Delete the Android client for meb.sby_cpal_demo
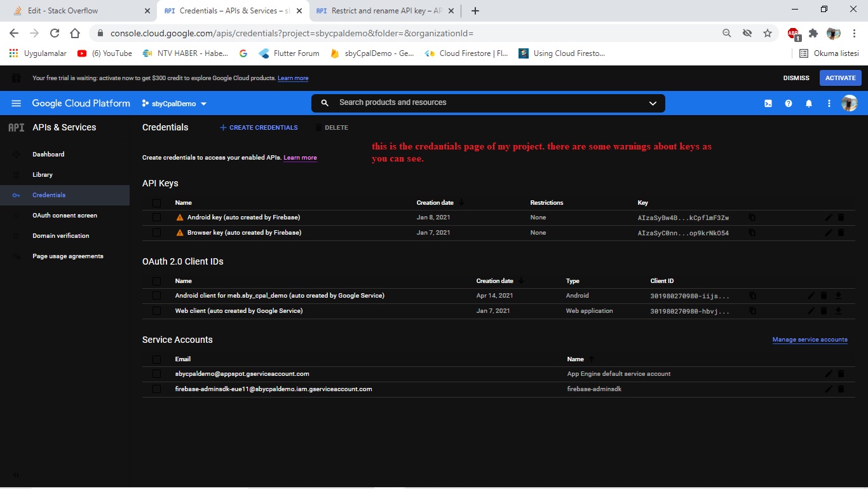The height and width of the screenshot is (491, 868). coord(824,296)
